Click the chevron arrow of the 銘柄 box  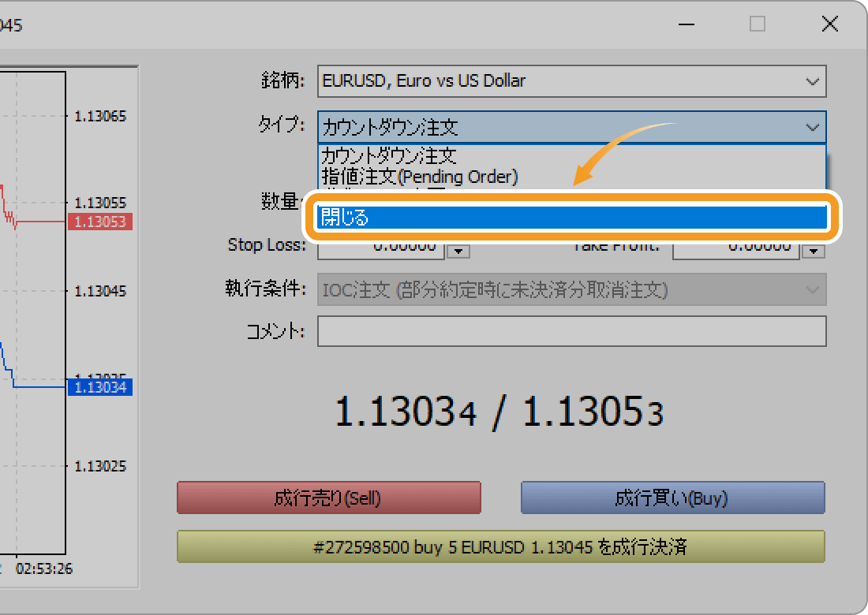[x=812, y=81]
